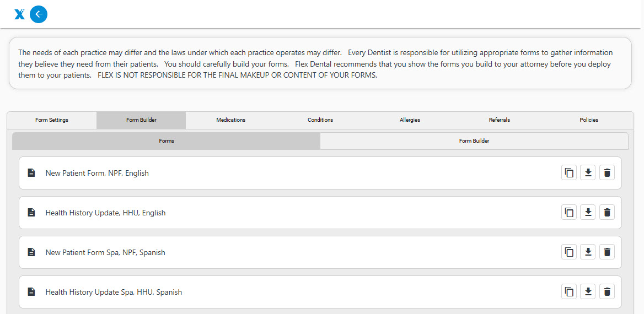The image size is (644, 314).
Task: Delete Health History Update English form
Action: [x=607, y=213]
